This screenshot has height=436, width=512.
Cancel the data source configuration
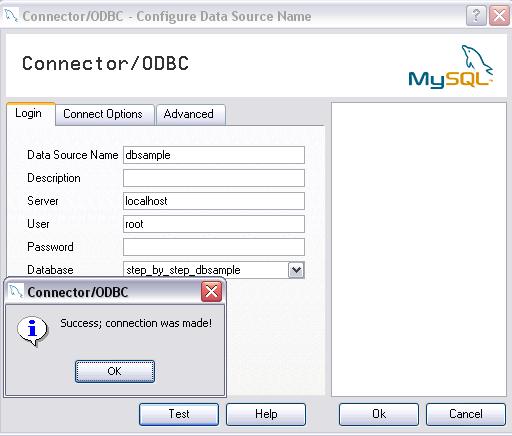tap(466, 414)
